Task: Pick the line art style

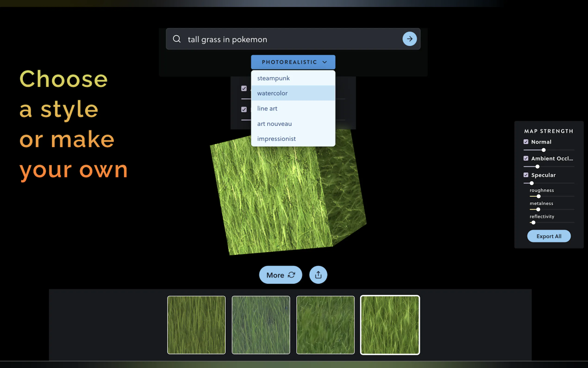Action: tap(267, 108)
